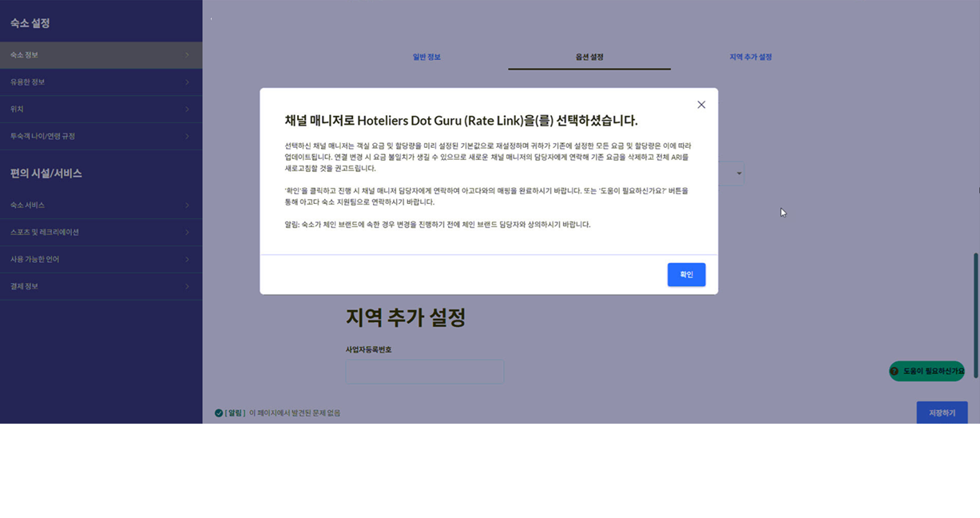980x518 pixels.
Task: Click the 확인 button in the dialog
Action: point(686,274)
